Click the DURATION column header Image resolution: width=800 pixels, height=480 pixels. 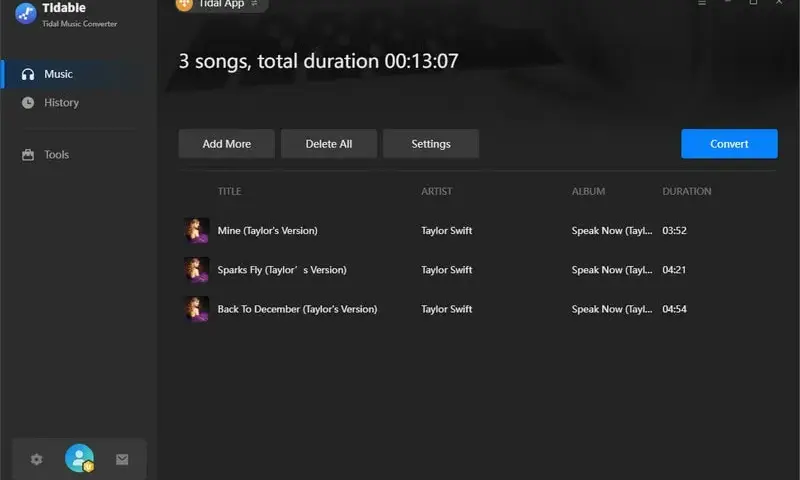coord(687,191)
